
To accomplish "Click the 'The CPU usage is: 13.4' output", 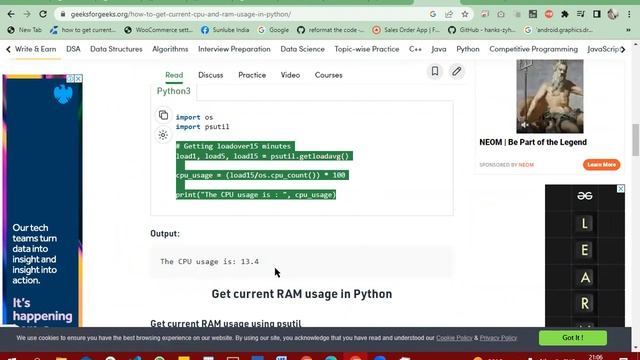I will coord(209,261).
